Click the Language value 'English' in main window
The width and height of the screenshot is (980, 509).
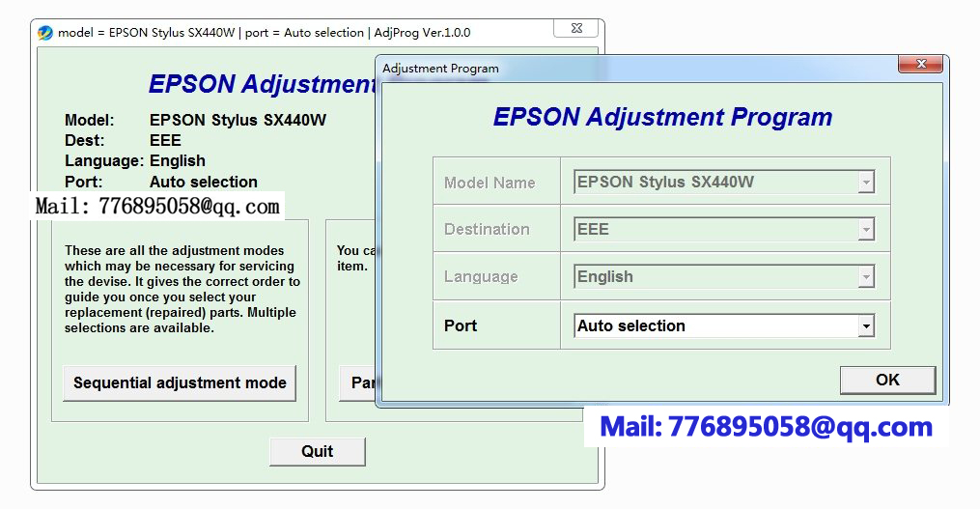[x=178, y=160]
